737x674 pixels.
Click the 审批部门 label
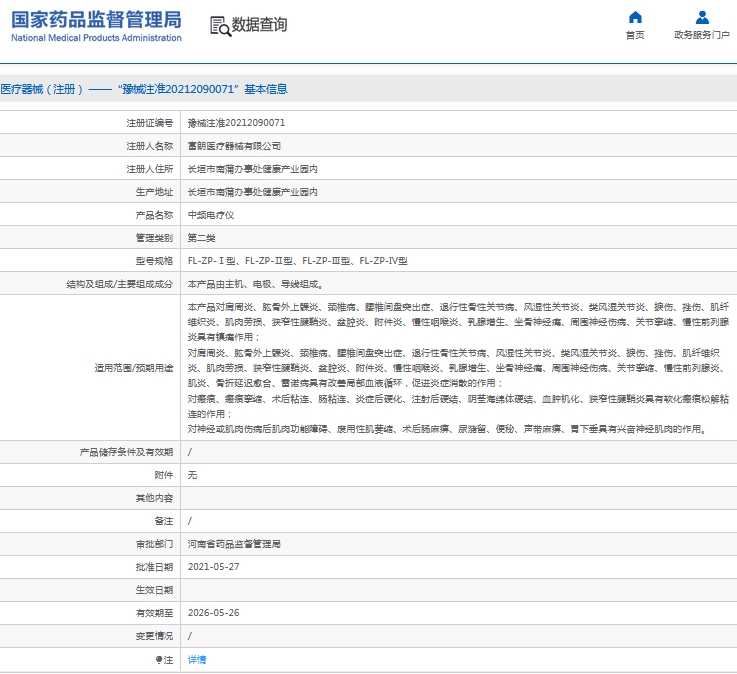154,544
